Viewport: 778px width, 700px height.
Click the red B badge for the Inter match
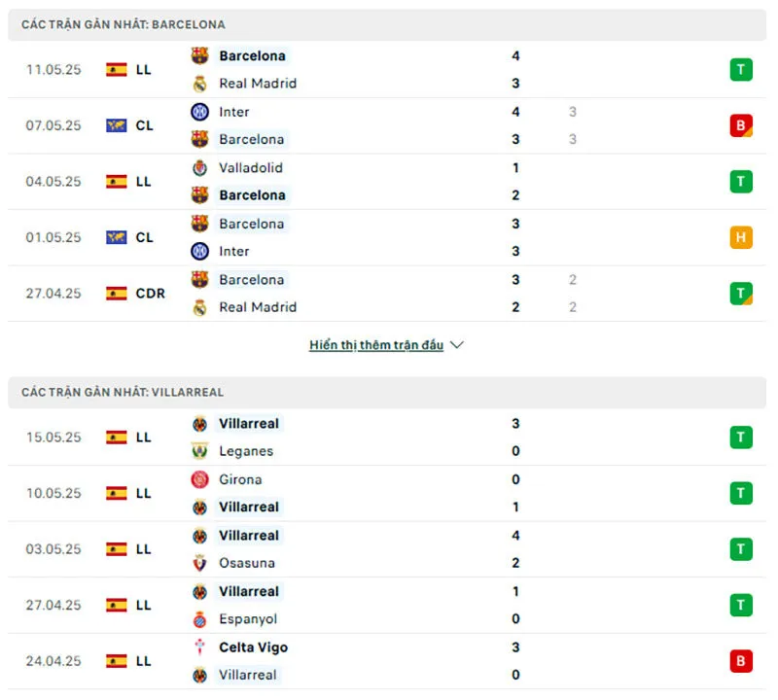click(740, 125)
